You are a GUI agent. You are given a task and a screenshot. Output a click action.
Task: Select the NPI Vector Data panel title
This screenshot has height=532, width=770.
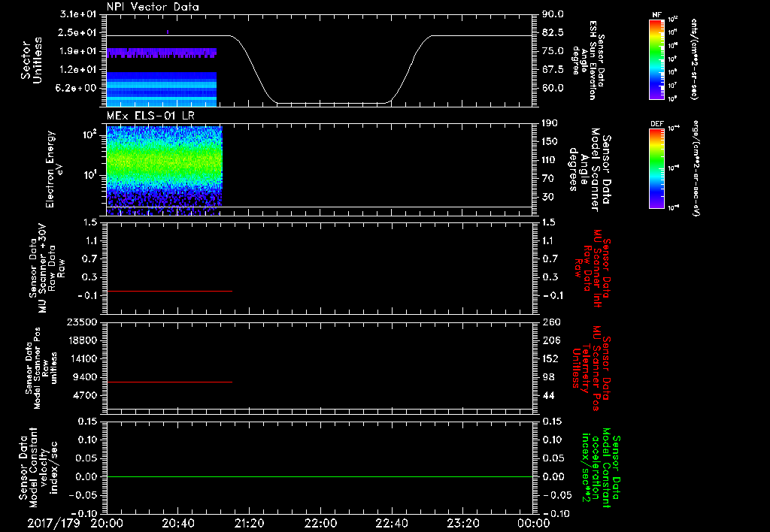(x=153, y=7)
